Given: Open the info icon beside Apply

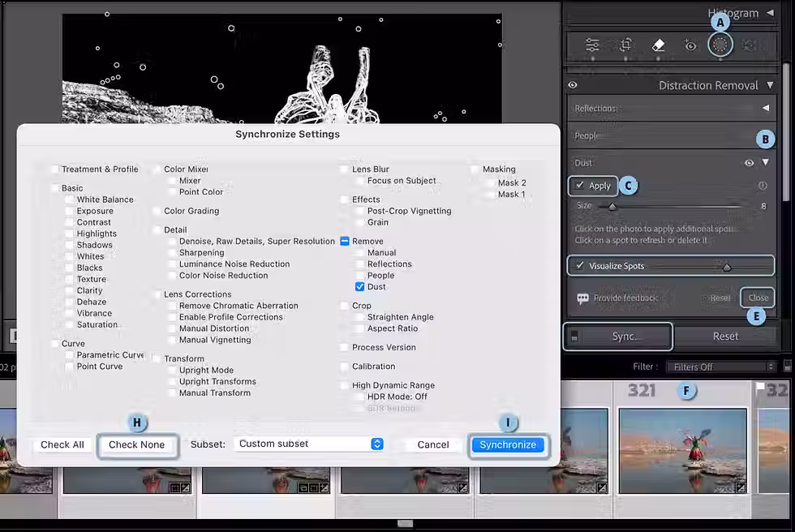Looking at the screenshot, I should pyautogui.click(x=763, y=186).
